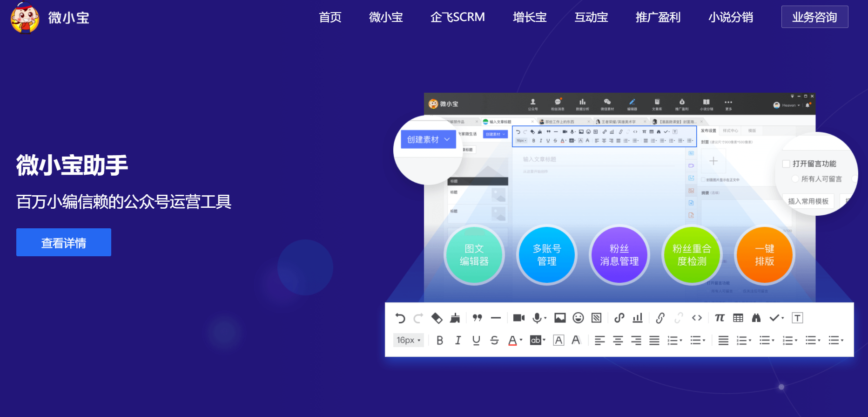Toggle underline with the U icon
This screenshot has height=417, width=868.
pyautogui.click(x=476, y=341)
